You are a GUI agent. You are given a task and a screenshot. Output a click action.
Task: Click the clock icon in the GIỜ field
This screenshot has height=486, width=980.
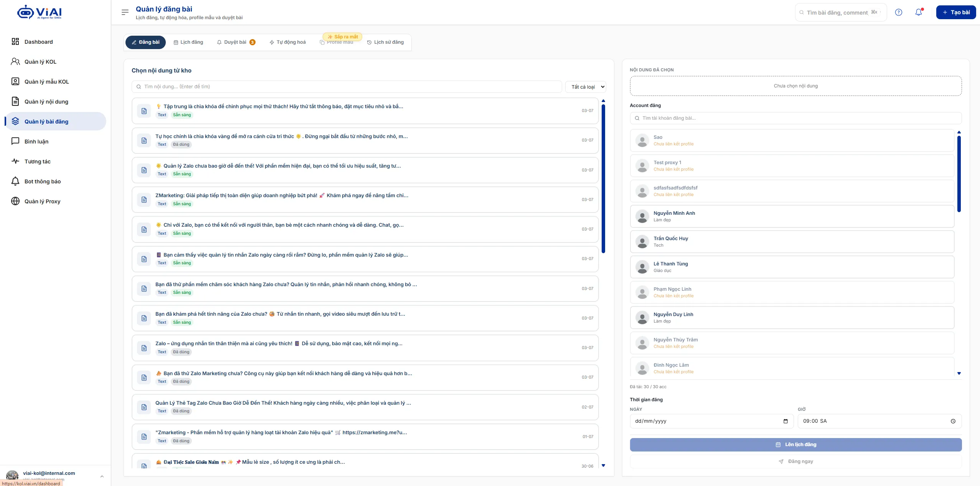[x=953, y=421]
